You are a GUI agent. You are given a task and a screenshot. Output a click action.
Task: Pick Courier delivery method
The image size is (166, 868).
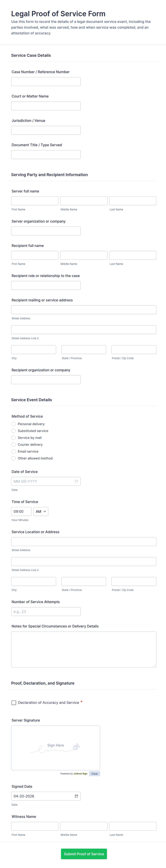pos(13,445)
